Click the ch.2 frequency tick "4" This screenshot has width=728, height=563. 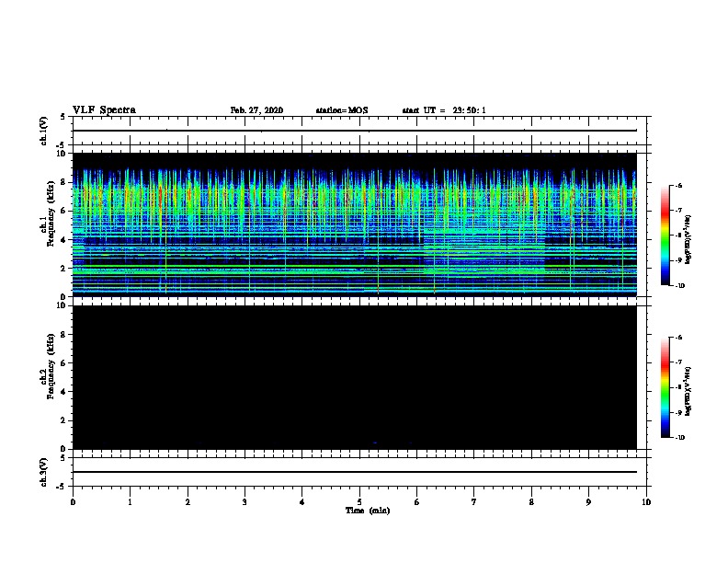(64, 392)
